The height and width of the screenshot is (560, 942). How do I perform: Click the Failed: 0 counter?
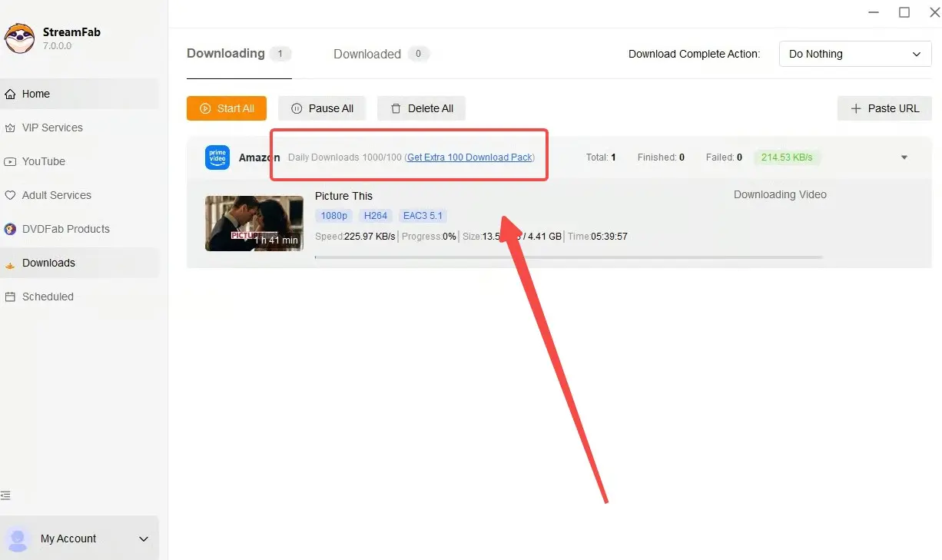[724, 157]
